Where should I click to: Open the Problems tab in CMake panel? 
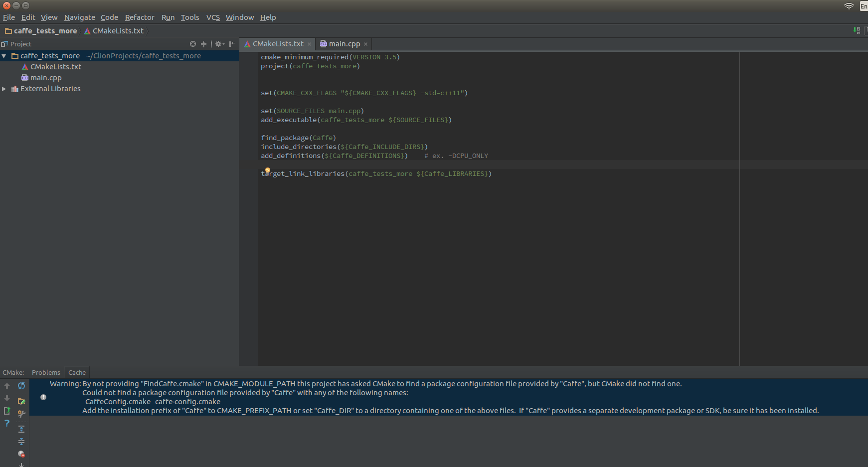coord(46,372)
